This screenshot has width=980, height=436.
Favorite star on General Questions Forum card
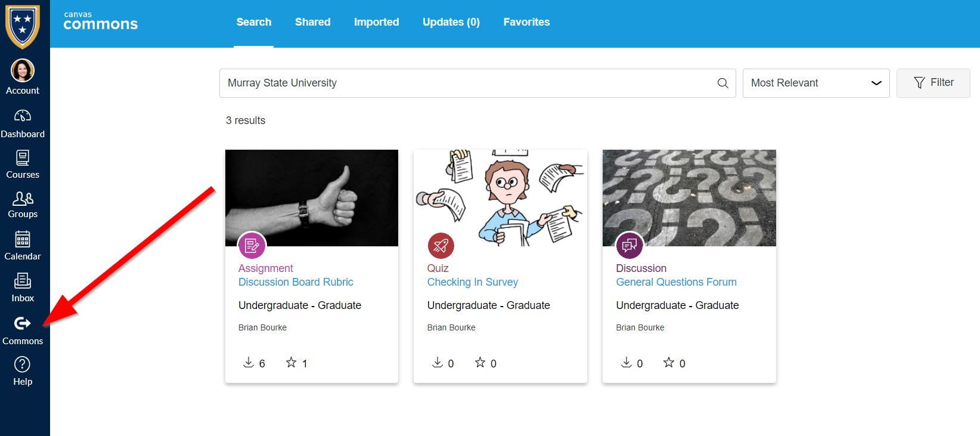tap(669, 363)
